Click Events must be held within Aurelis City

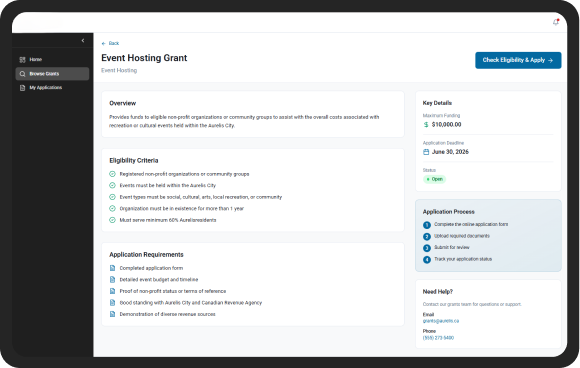168,185
